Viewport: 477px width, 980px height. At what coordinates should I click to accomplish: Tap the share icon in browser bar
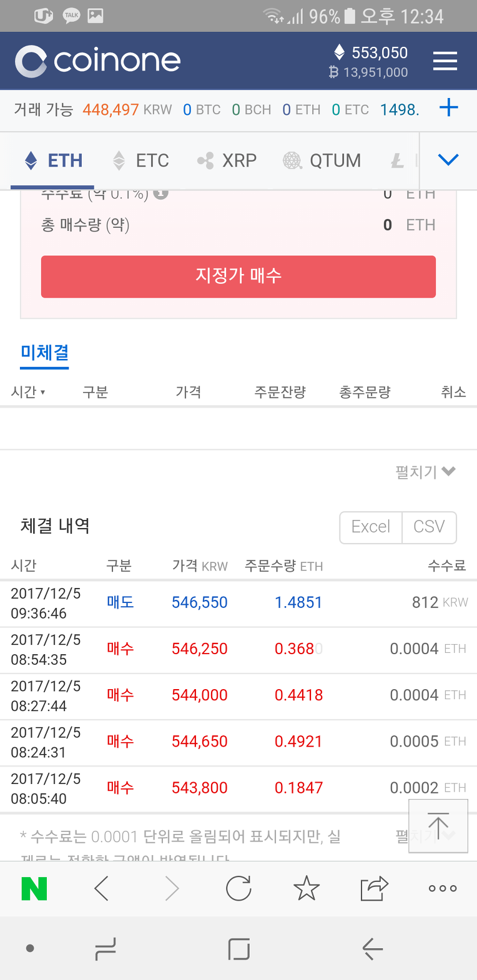point(374,888)
